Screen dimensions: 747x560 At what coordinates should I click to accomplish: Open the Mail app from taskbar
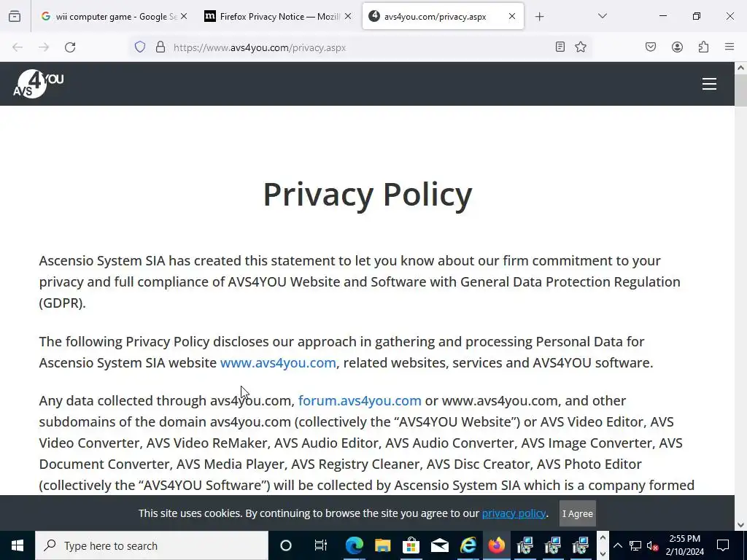[439, 545]
